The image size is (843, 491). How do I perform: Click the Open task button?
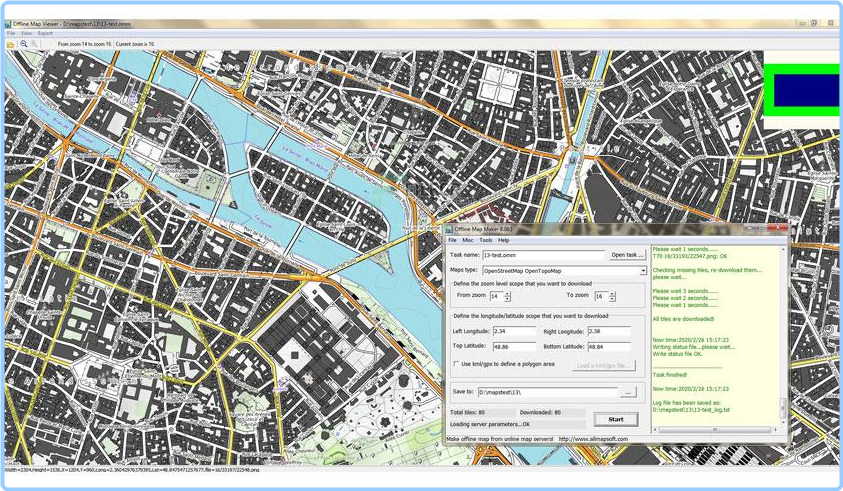click(x=626, y=255)
